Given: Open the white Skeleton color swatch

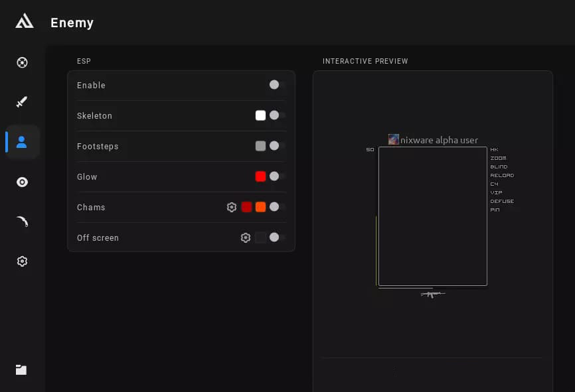Looking at the screenshot, I should tap(260, 115).
